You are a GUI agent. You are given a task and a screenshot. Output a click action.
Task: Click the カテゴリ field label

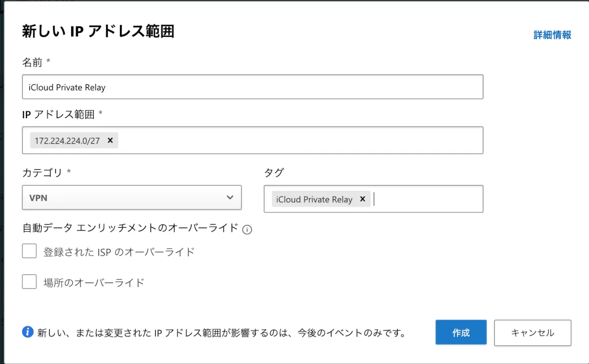[42, 173]
